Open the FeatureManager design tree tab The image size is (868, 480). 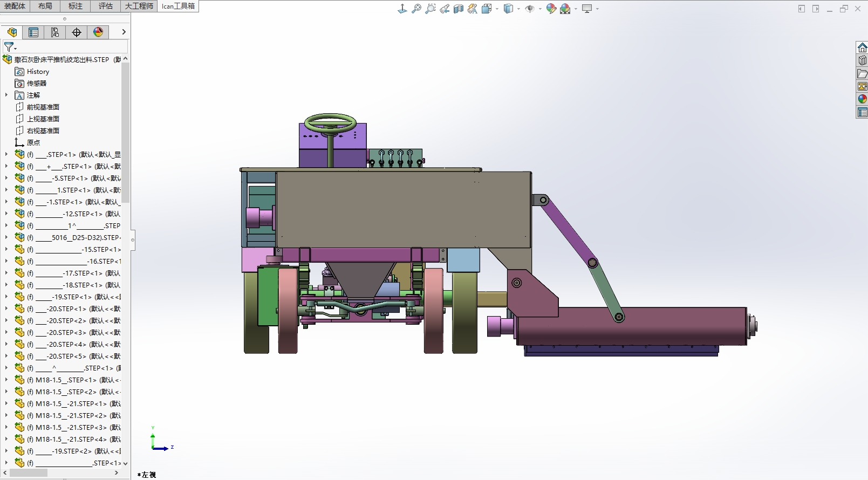click(x=12, y=32)
